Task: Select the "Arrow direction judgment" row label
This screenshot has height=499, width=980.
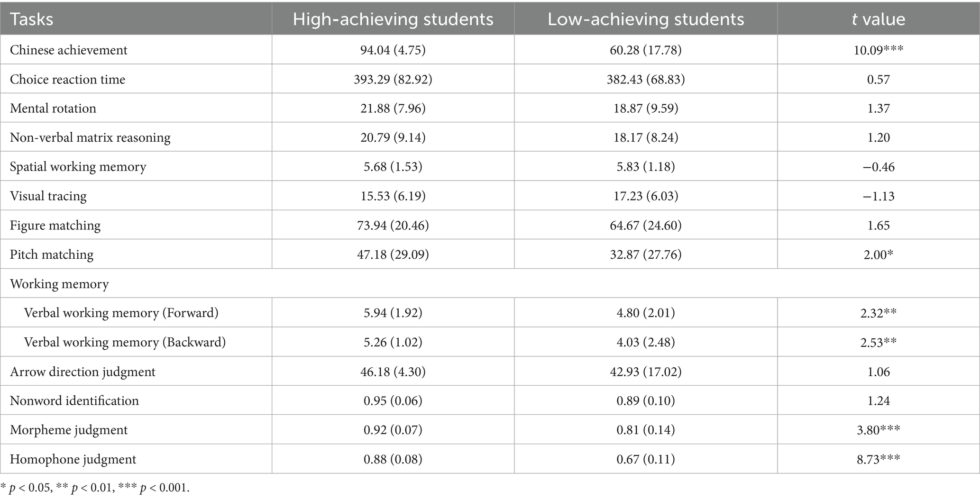Action: 82,372
